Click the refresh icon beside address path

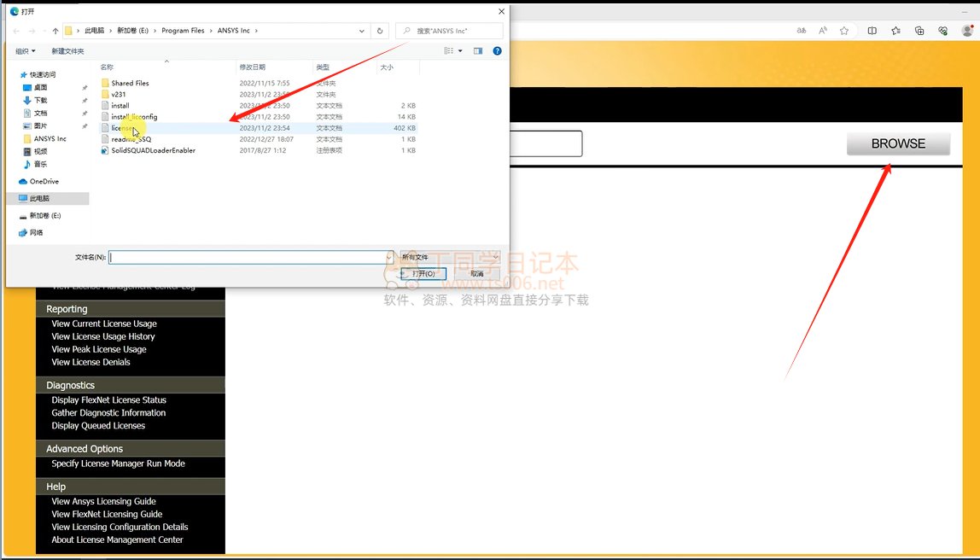point(381,31)
